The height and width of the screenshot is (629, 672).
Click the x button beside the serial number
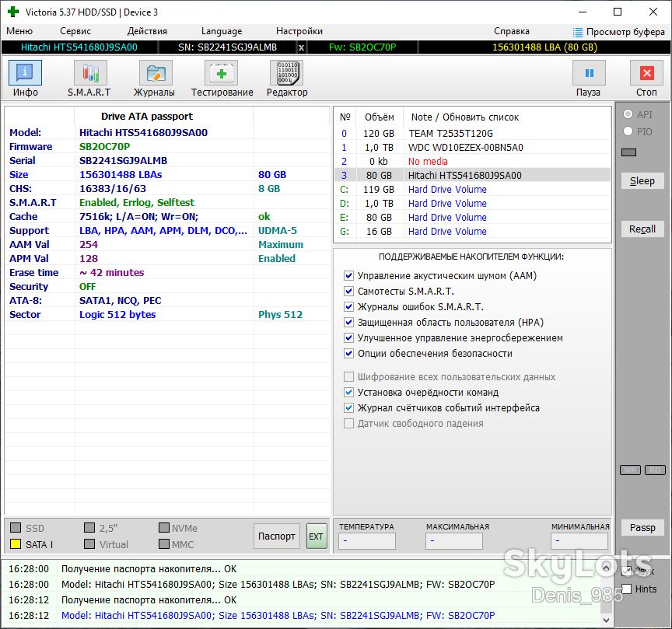click(x=301, y=47)
